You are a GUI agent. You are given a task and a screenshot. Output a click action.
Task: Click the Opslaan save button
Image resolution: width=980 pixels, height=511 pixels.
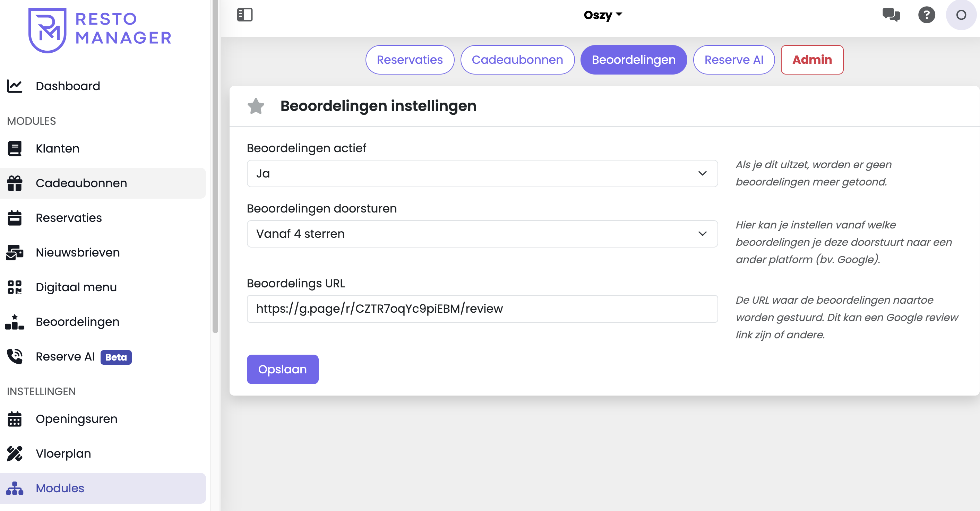pos(282,369)
